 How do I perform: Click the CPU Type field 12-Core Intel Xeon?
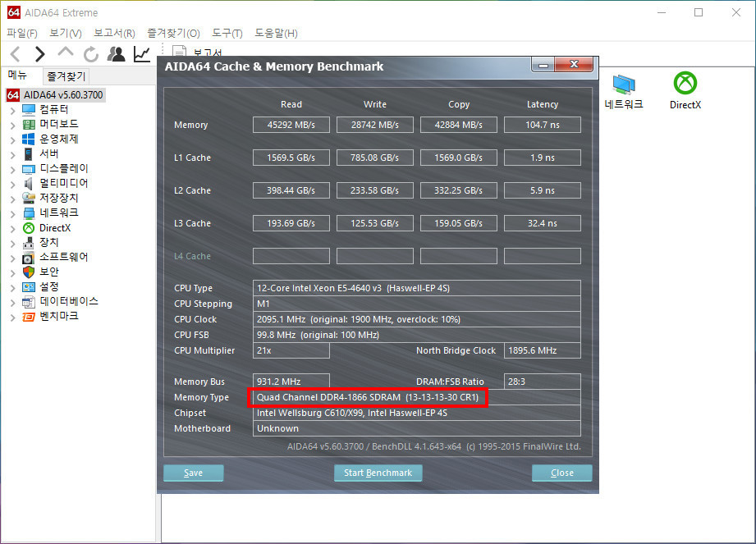pyautogui.click(x=416, y=288)
